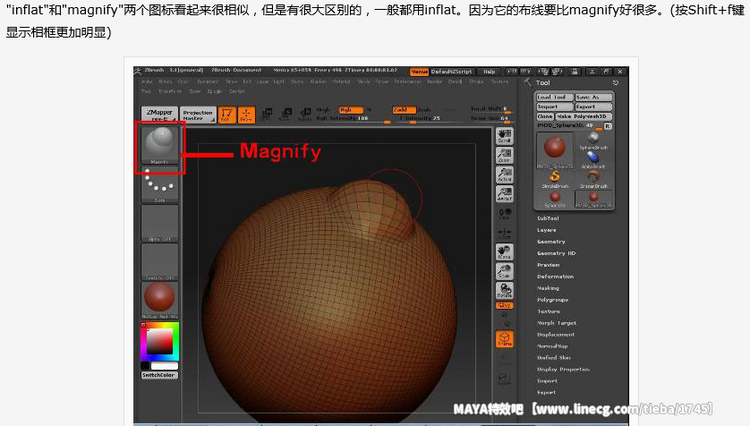Click the Scroll canvas icon

click(x=505, y=136)
